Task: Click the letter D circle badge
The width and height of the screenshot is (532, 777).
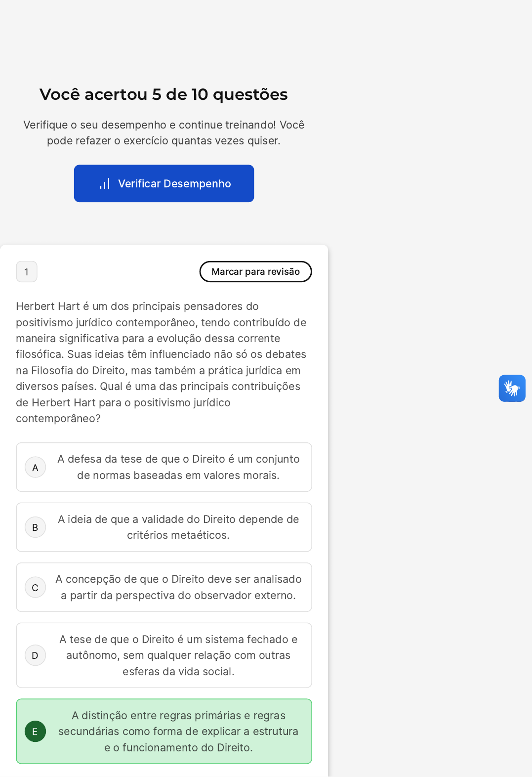Action: [x=35, y=655]
